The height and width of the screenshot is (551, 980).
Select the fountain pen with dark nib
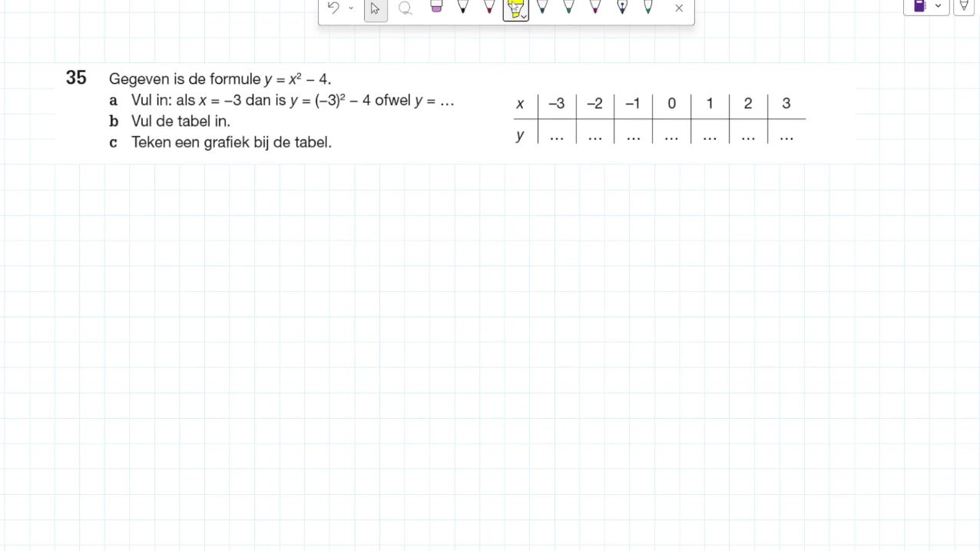click(622, 7)
